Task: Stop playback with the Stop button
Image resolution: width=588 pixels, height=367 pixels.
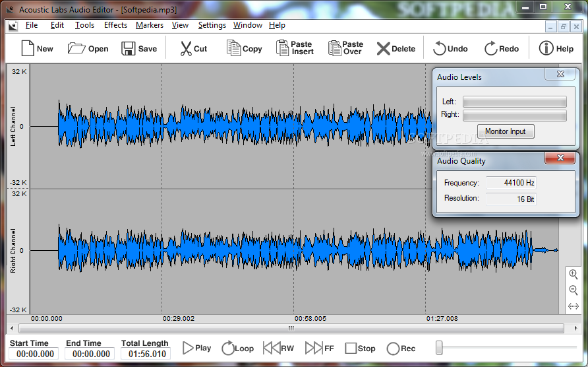Action: (360, 349)
